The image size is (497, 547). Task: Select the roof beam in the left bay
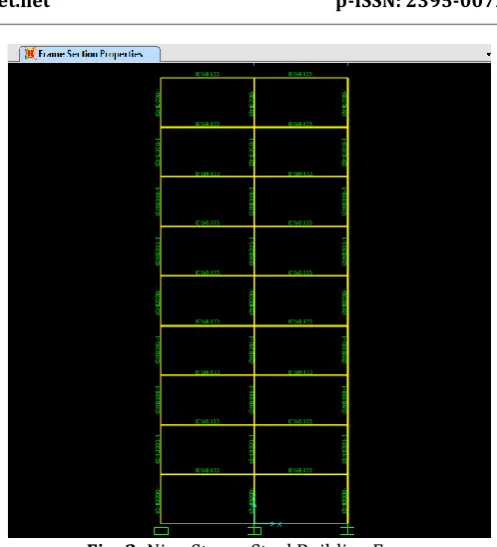(208, 78)
